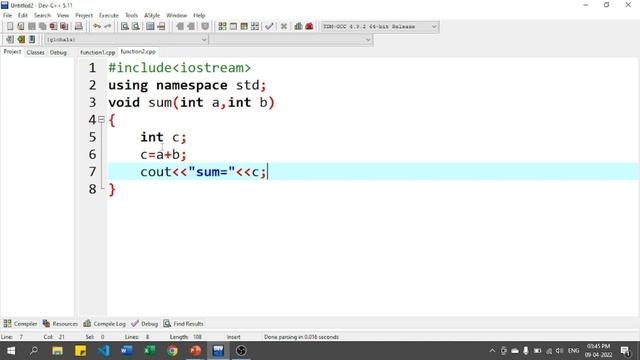Open the AStyle menu
Image resolution: width=640 pixels, height=360 pixels.
152,16
